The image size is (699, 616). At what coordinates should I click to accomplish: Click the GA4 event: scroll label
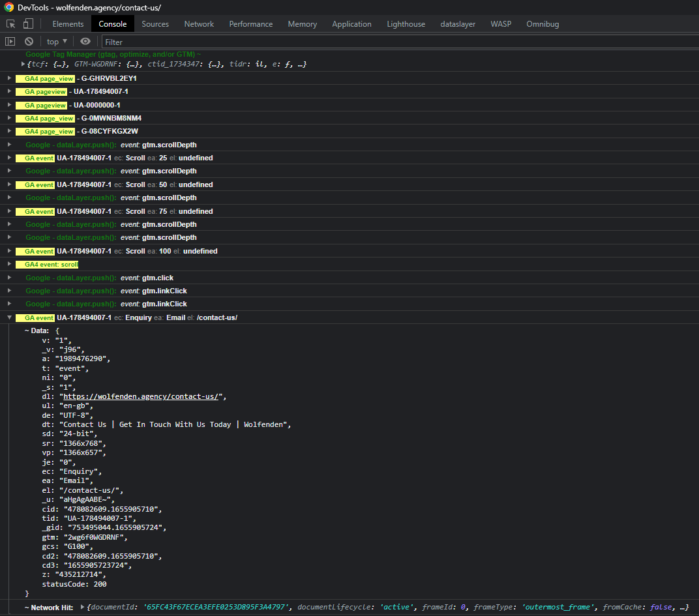[x=47, y=264]
